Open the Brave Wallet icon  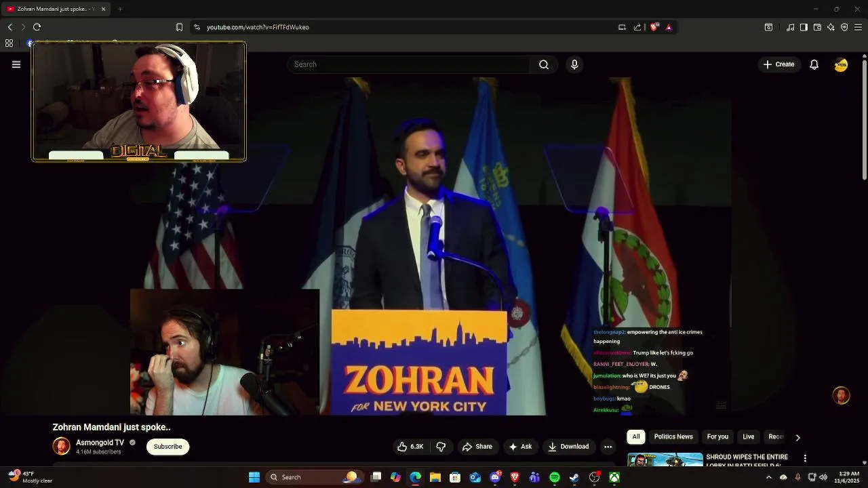tap(817, 27)
